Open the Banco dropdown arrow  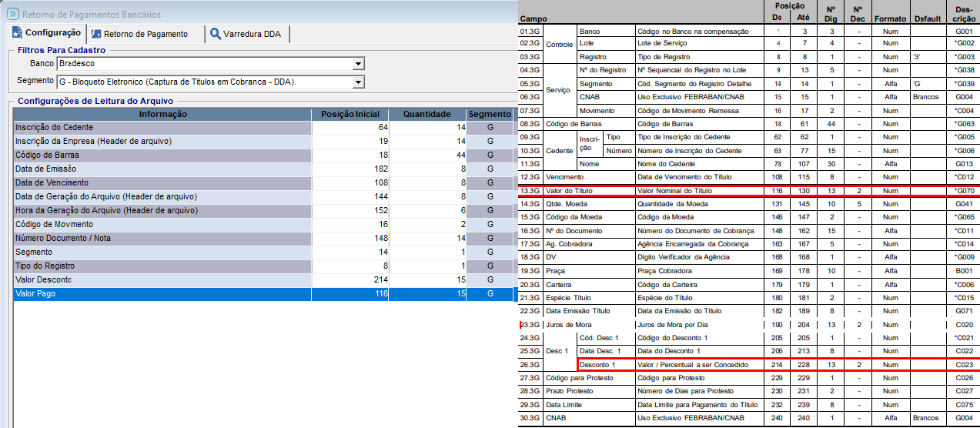point(358,64)
